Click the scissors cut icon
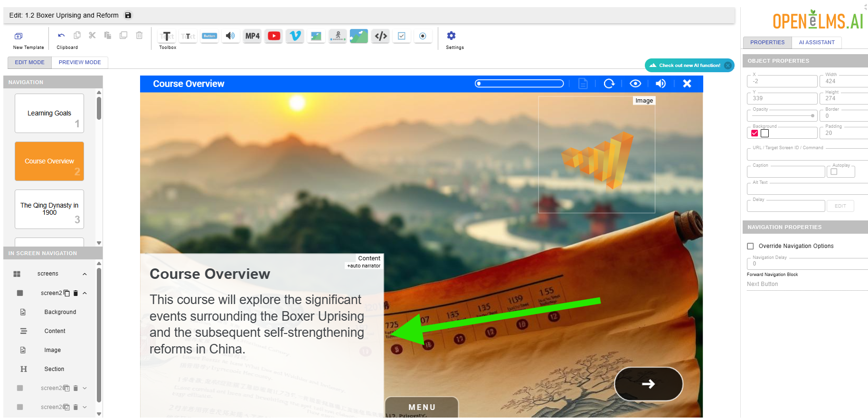This screenshot has height=419, width=868. [x=92, y=35]
